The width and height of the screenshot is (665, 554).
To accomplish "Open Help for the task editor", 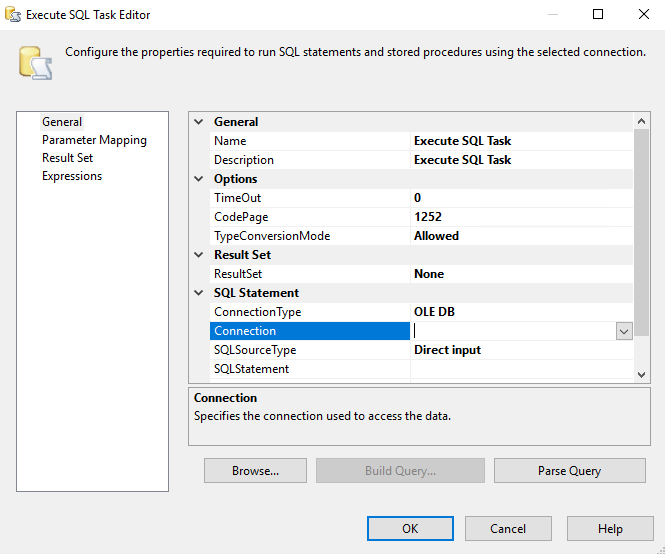I will pos(610,529).
